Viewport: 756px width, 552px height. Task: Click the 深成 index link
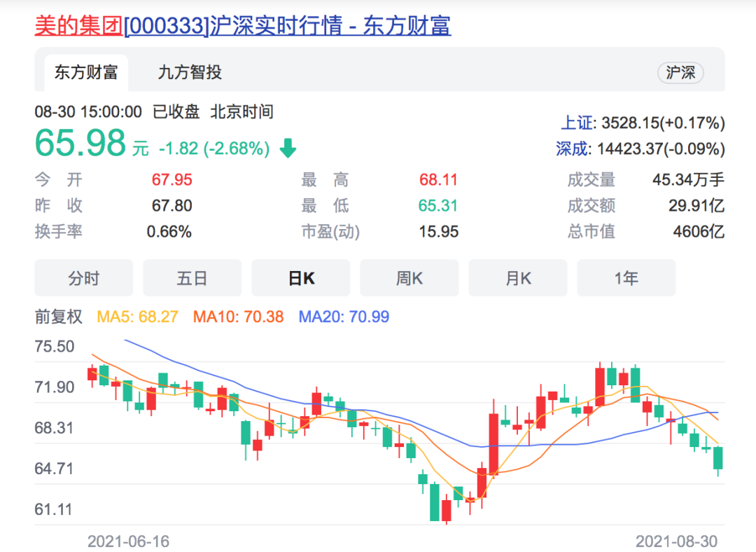572,149
